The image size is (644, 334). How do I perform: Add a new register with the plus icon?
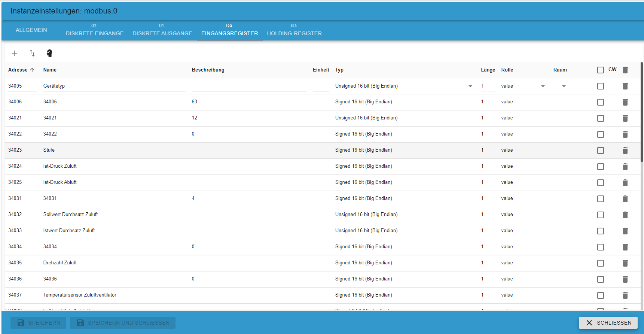pyautogui.click(x=14, y=53)
